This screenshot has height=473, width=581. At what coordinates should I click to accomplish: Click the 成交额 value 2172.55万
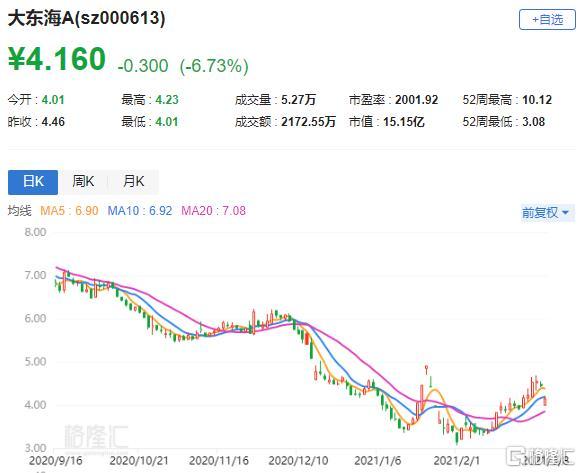coord(308,121)
